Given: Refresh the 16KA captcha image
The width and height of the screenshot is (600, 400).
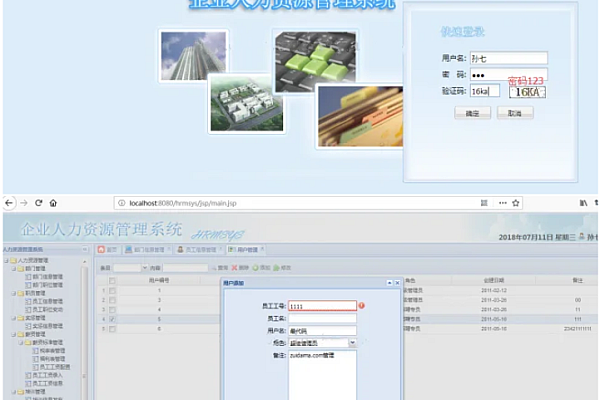Looking at the screenshot, I should [527, 92].
